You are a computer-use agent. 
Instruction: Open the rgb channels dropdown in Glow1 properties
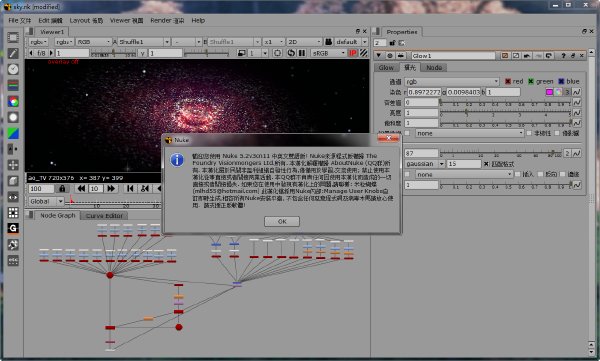pyautogui.click(x=452, y=82)
